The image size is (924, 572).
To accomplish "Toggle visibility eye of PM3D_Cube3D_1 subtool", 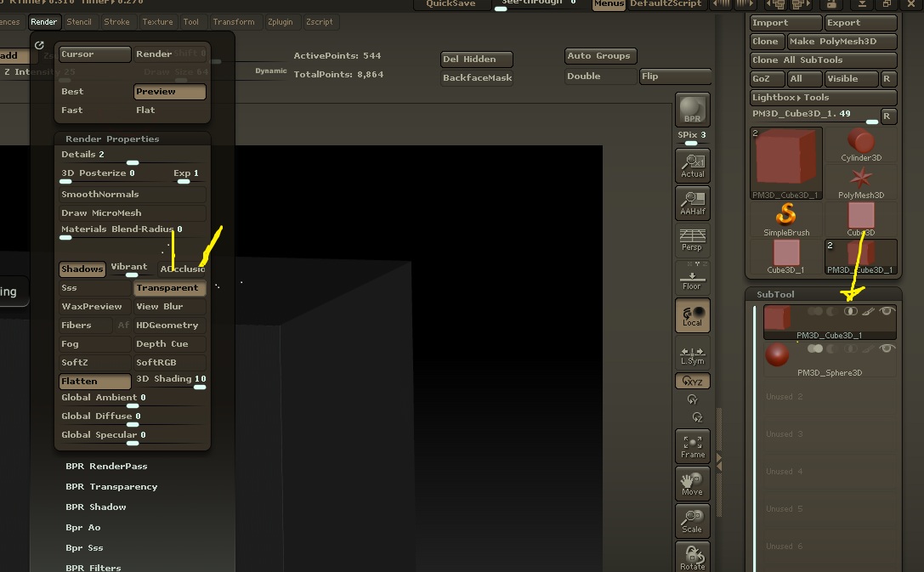I will point(887,311).
